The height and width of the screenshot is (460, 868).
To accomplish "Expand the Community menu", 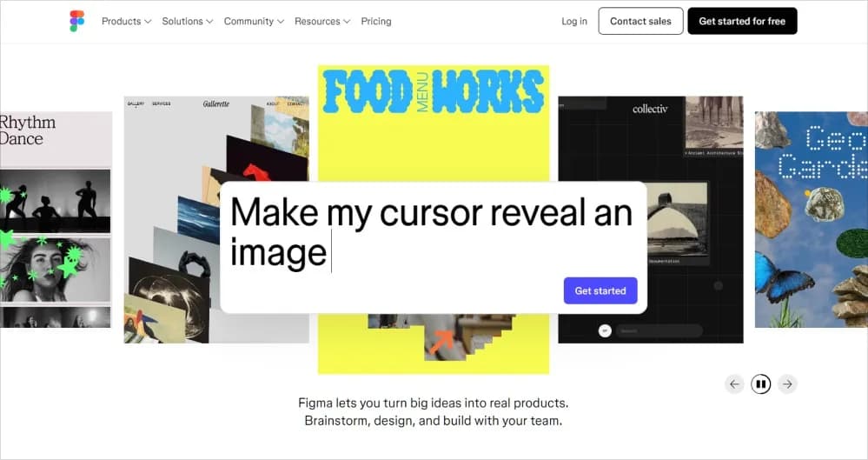I will click(x=254, y=21).
